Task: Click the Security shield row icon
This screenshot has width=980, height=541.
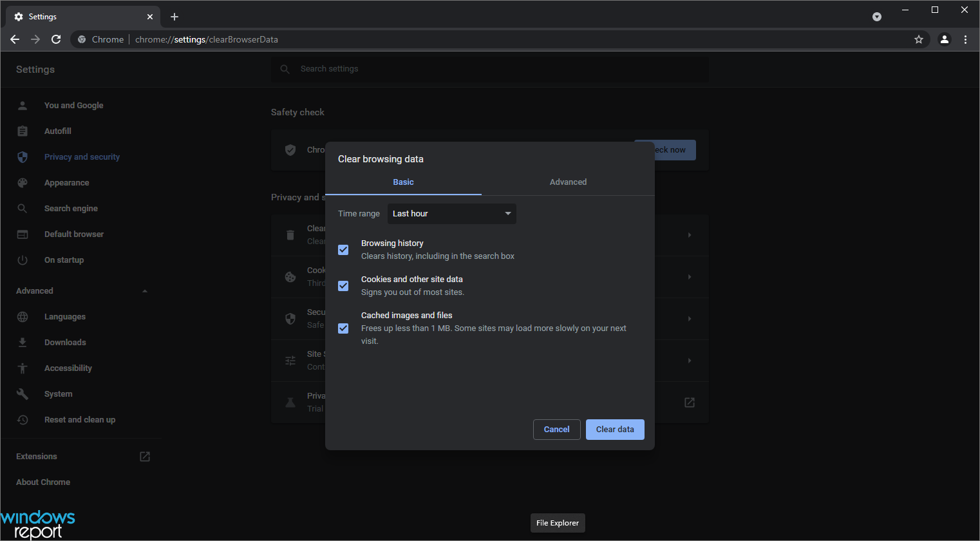Action: [x=290, y=319]
